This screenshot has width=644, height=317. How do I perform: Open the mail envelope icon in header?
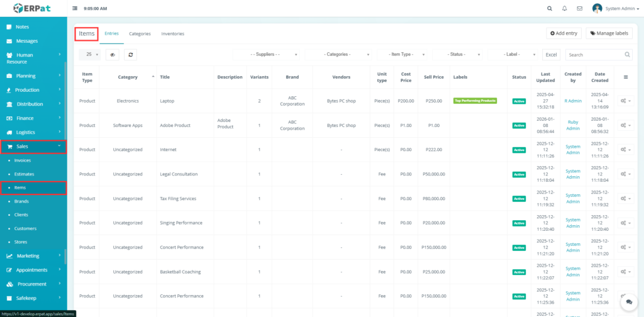(579, 8)
